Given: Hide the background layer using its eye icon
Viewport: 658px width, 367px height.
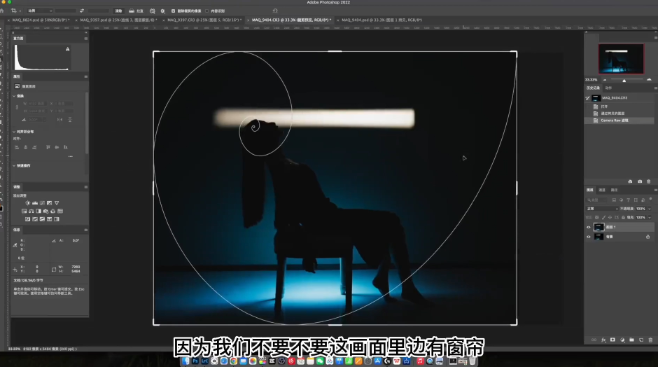Looking at the screenshot, I should (x=588, y=237).
